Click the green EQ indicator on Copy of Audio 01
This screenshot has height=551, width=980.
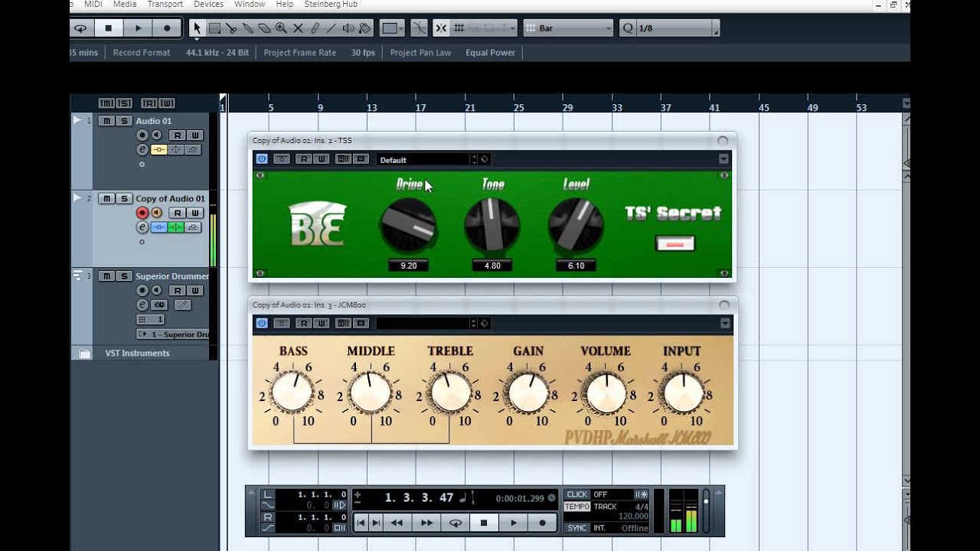click(176, 227)
